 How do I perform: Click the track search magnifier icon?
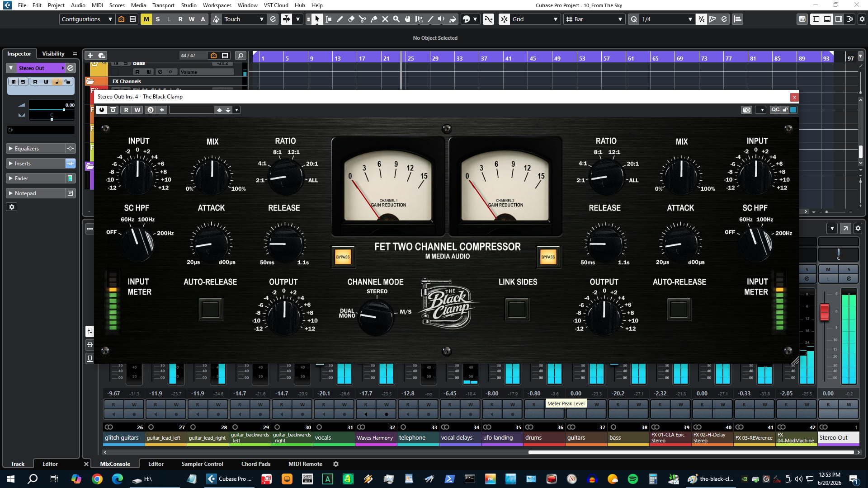click(241, 56)
